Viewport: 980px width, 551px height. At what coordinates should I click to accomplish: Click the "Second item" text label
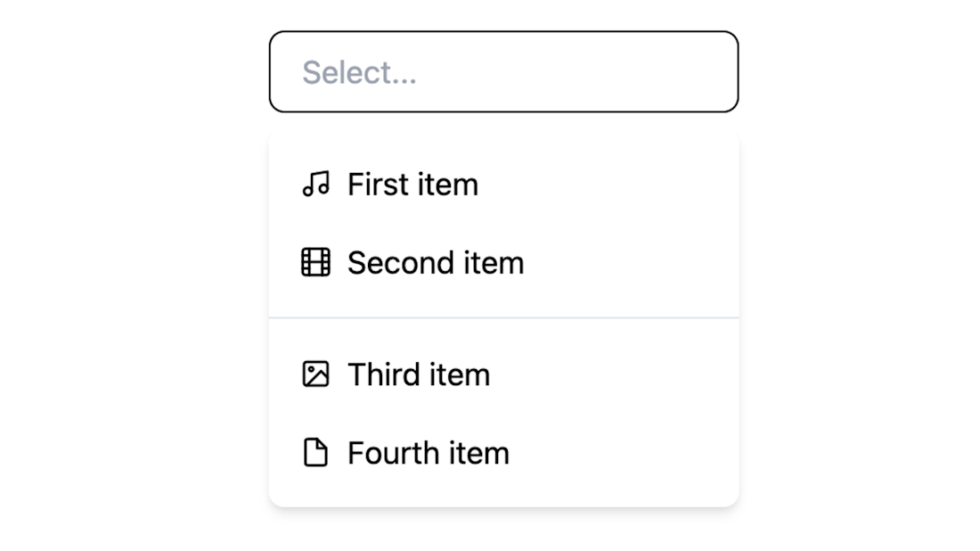tap(436, 263)
